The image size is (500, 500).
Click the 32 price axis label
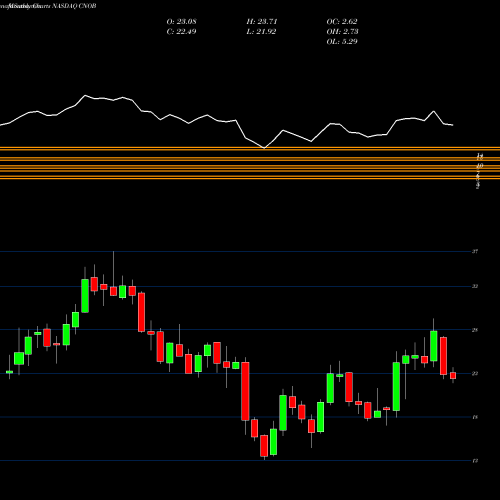tap(475, 286)
